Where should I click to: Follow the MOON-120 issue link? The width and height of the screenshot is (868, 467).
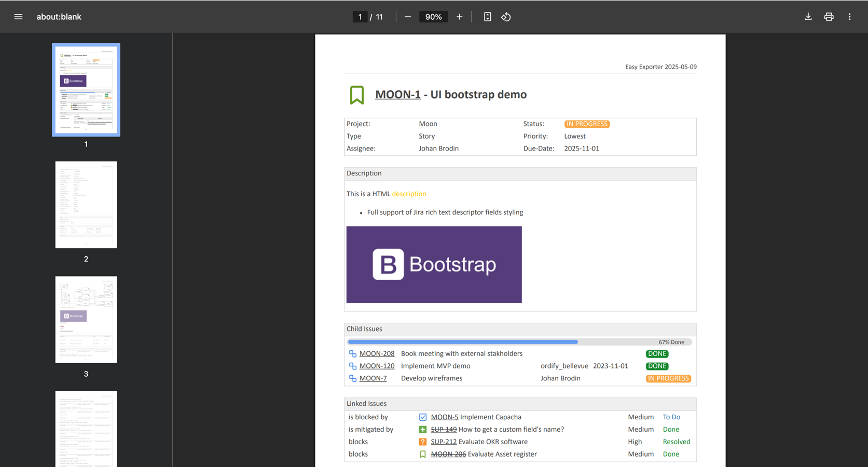(377, 366)
